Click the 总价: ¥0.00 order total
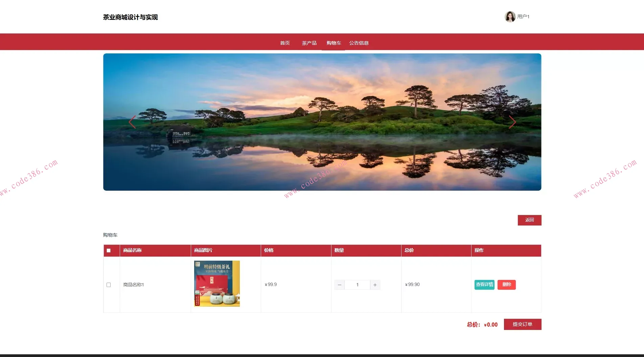Screen dimensions: 644x357 (482, 325)
